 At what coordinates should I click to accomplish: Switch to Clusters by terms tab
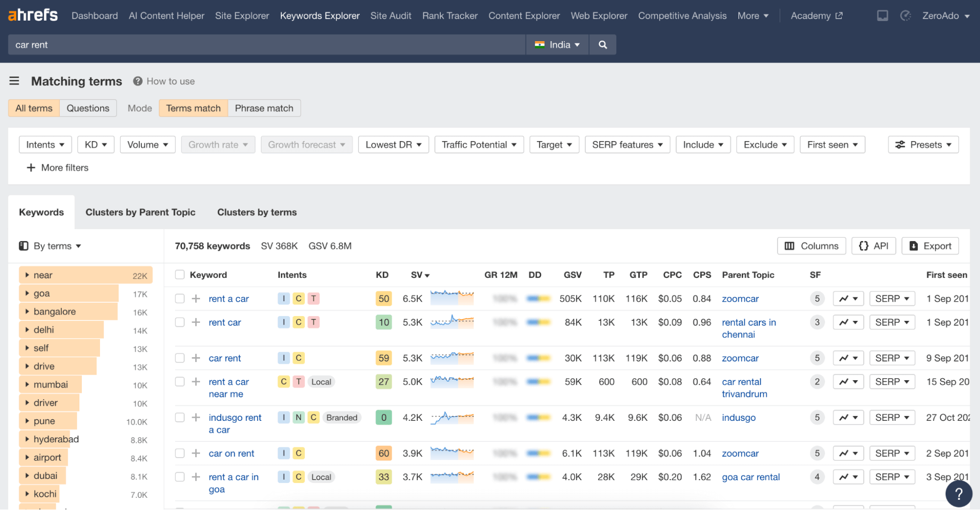click(257, 212)
